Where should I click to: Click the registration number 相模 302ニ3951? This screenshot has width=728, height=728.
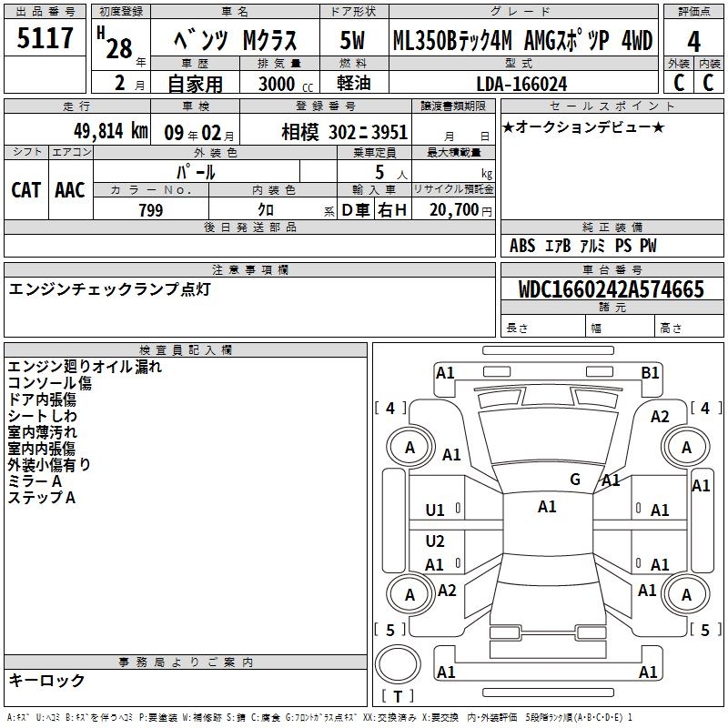coord(344,131)
